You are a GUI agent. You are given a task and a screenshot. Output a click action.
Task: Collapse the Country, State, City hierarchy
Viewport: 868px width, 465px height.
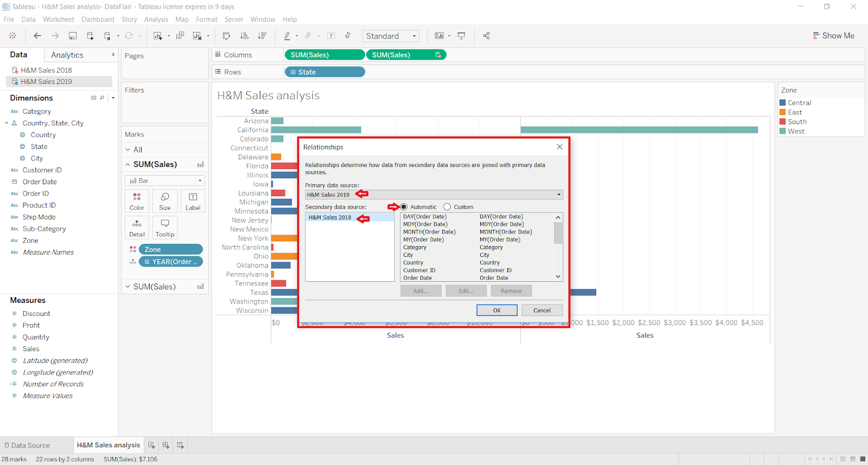(7, 123)
